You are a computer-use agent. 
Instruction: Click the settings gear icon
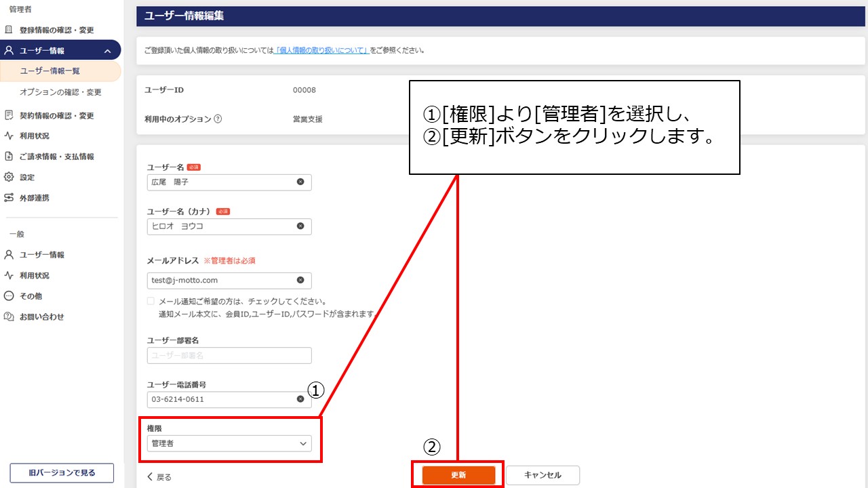[x=9, y=177]
